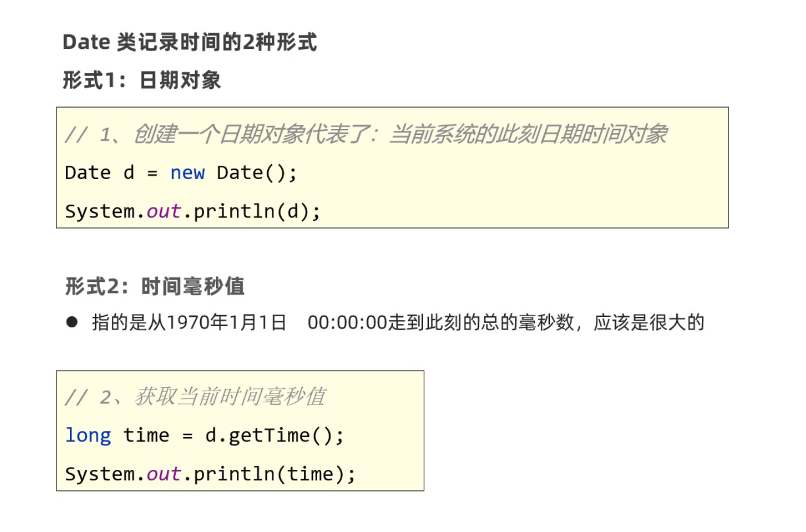Click the comment "获取当前时间毫秒值"
The image size is (806, 532).
point(230,397)
